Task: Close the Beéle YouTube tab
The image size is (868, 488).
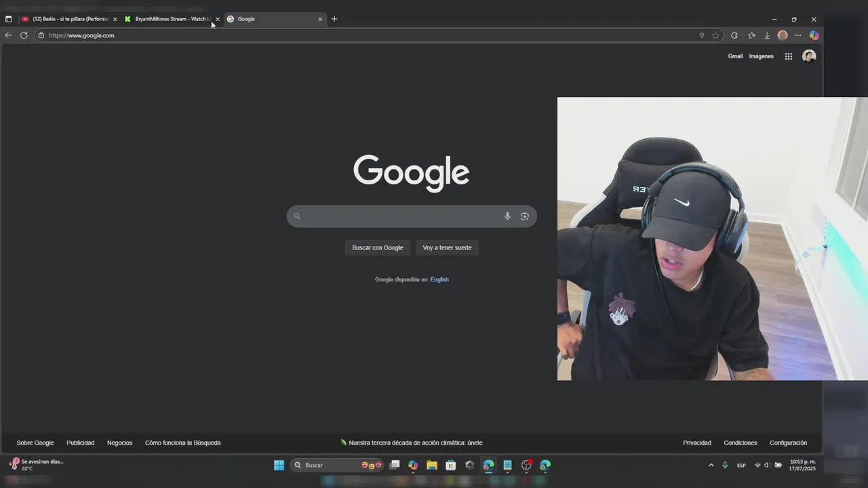Action: [115, 19]
